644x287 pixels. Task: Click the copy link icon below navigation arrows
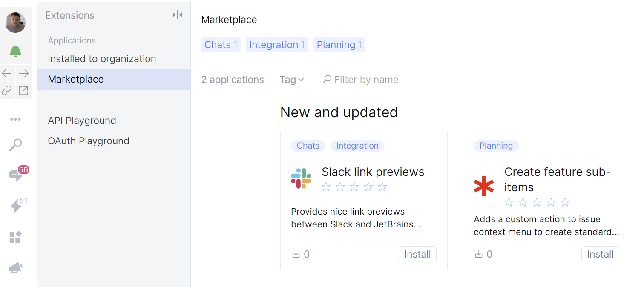coord(7,90)
